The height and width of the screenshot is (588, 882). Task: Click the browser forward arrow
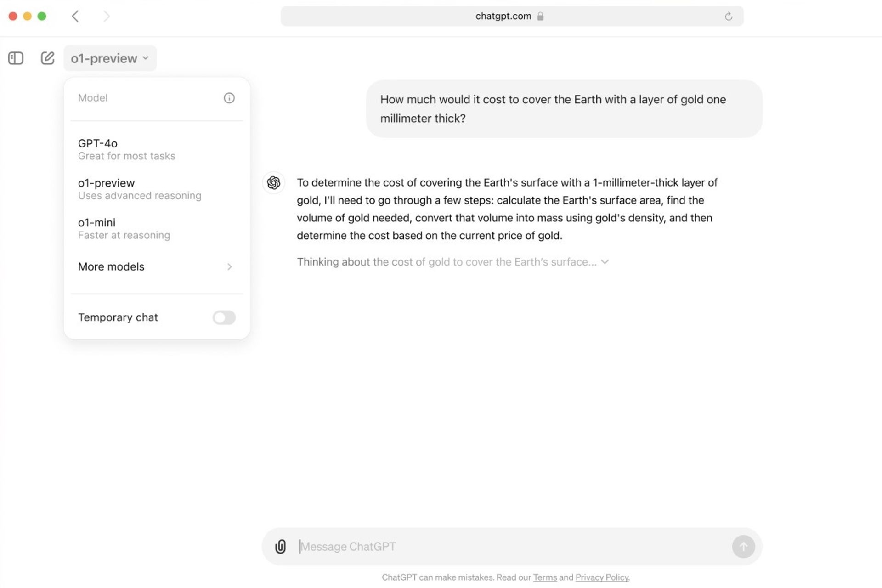107,17
